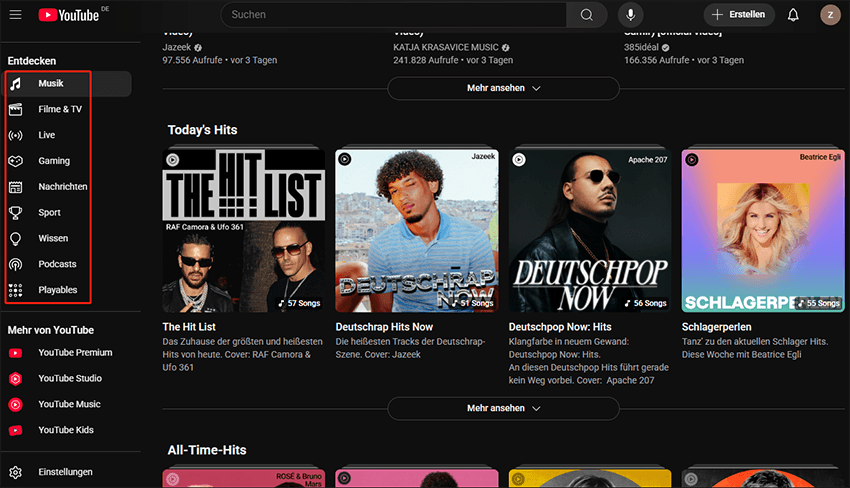Go to YouTube home via logo
The width and height of the screenshot is (850, 488).
pyautogui.click(x=68, y=15)
